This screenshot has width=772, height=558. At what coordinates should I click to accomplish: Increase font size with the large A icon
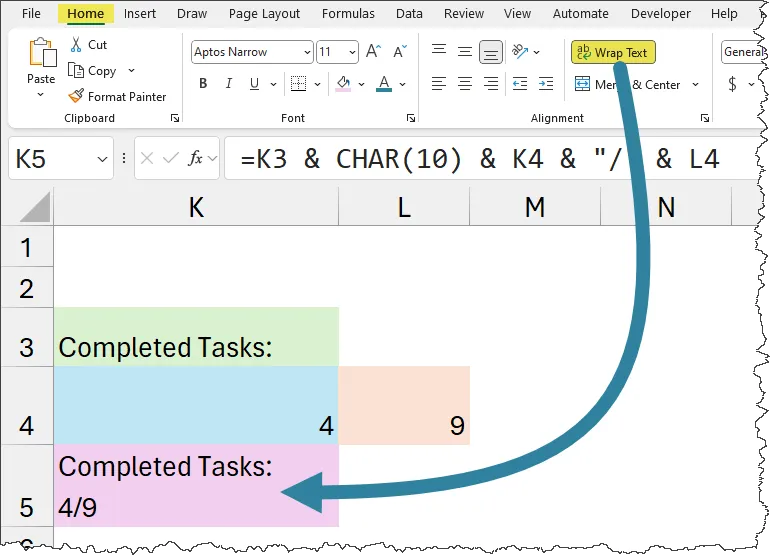tap(373, 51)
